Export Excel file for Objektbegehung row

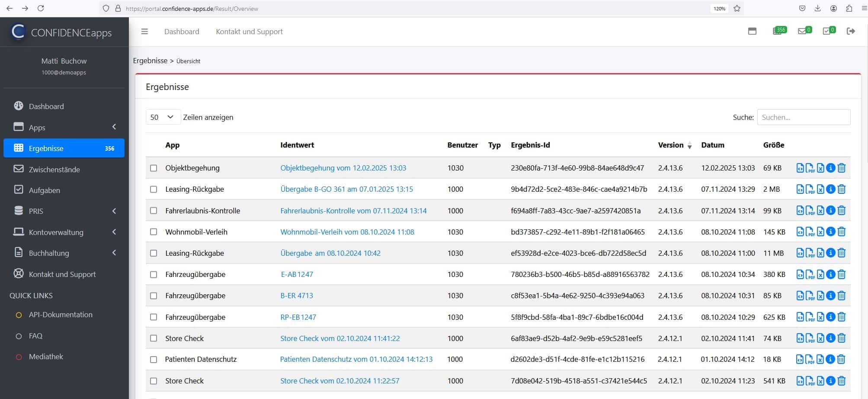[820, 168]
